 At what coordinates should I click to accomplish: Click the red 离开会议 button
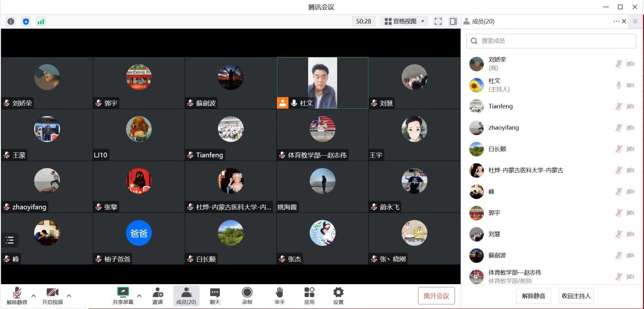436,296
